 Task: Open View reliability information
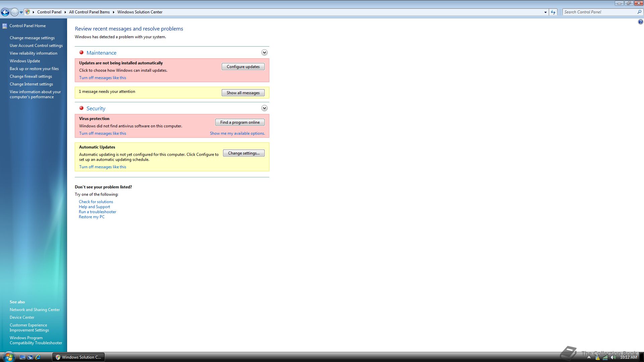(x=34, y=53)
